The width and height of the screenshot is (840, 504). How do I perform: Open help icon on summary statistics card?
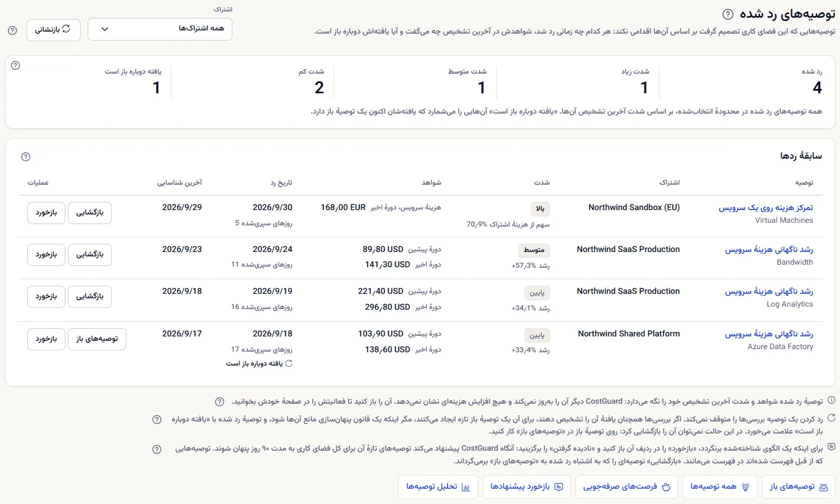pyautogui.click(x=16, y=65)
